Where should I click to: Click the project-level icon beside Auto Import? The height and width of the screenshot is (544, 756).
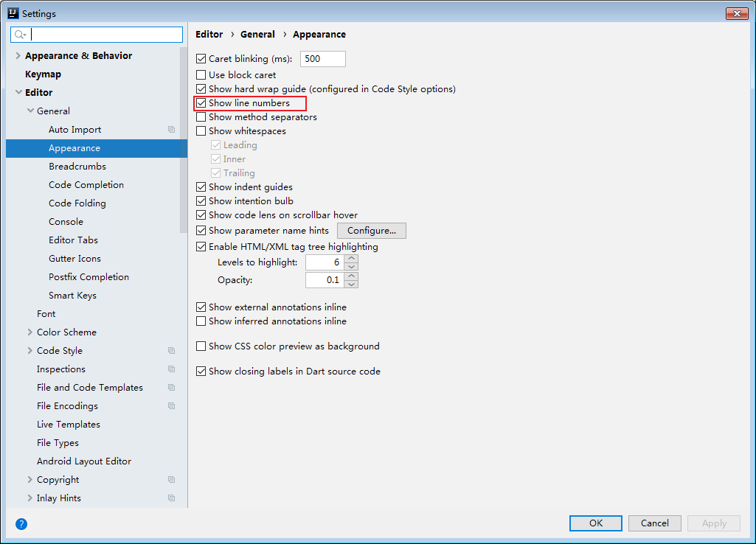click(171, 129)
